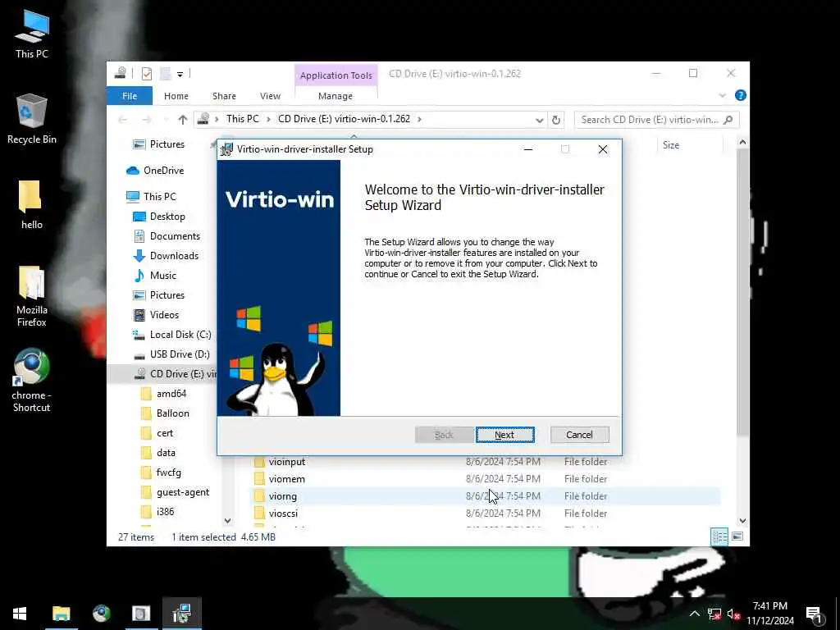Switch to the Home ribbon tab
This screenshot has width=840, height=630.
pyautogui.click(x=176, y=96)
